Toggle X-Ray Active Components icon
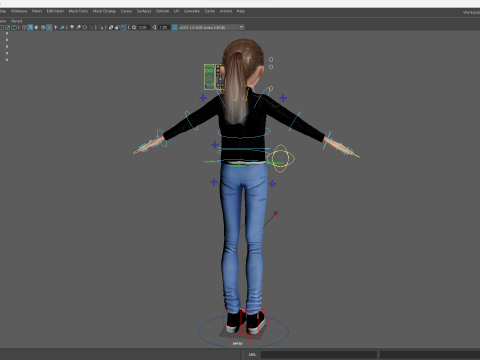 coord(117,27)
